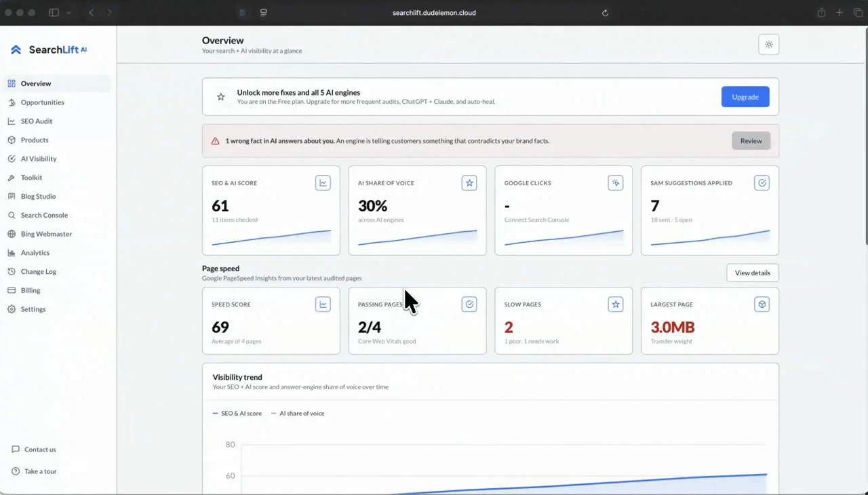Click the SearchLift AI logo
Viewport: 868px width, 495px height.
point(49,49)
